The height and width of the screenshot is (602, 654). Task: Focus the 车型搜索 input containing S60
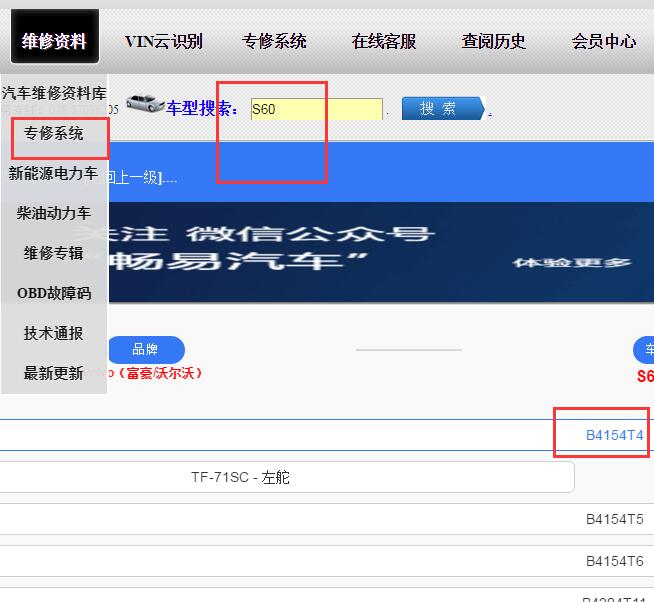[x=317, y=109]
